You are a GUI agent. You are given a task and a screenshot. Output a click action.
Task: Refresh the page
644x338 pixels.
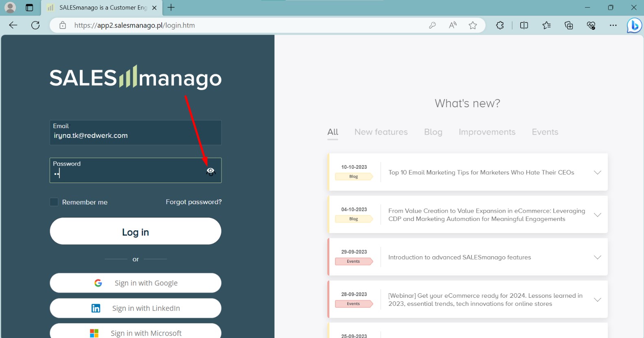[x=35, y=25]
